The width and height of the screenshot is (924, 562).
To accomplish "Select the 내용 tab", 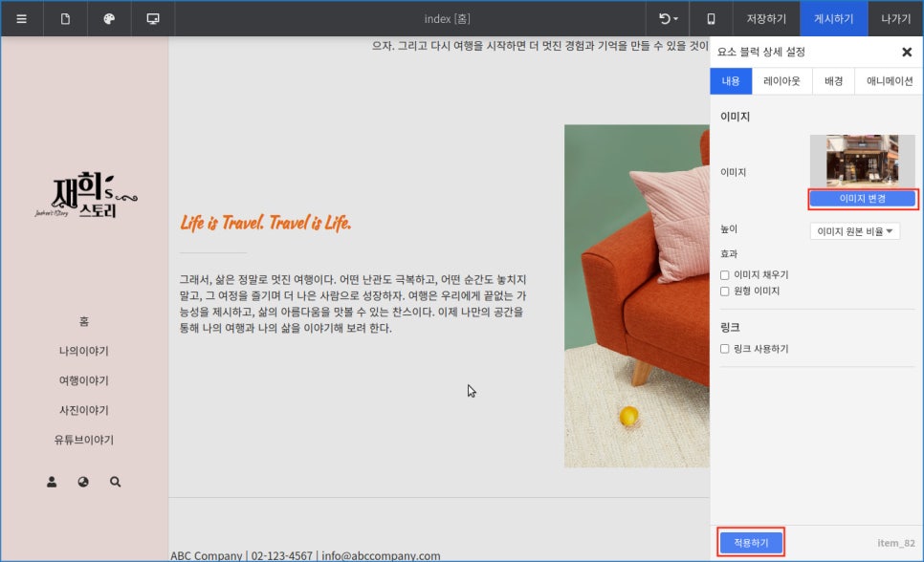I will (731, 81).
